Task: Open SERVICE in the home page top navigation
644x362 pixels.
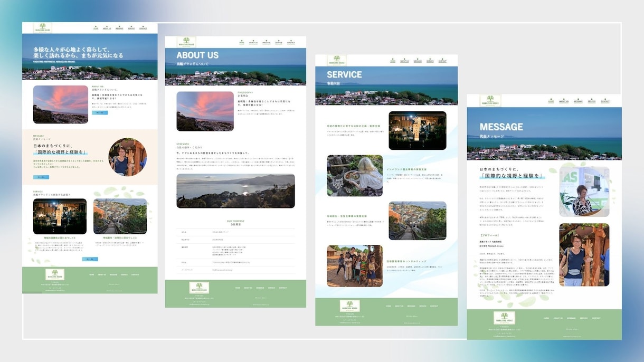Action: tap(131, 28)
